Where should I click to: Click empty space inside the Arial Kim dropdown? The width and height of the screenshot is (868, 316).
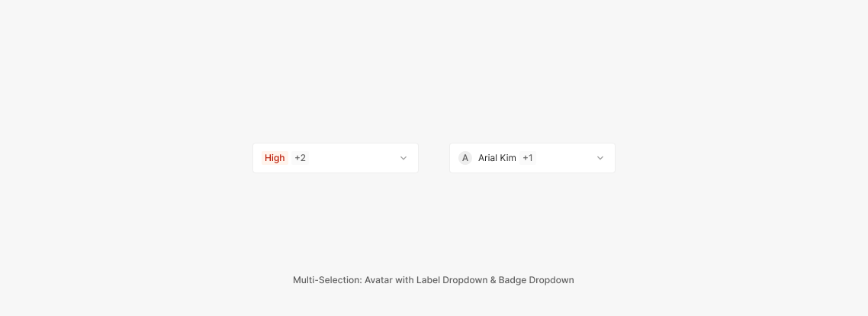point(564,158)
